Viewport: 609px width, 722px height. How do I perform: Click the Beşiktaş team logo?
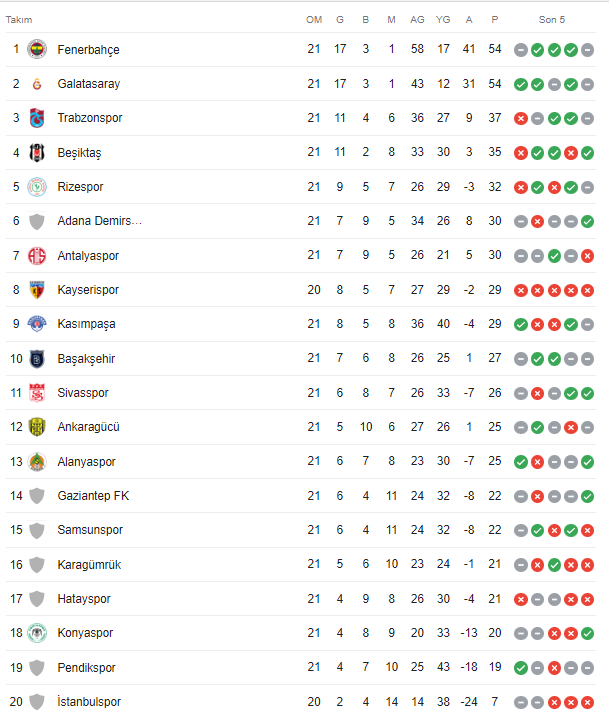tap(37, 152)
